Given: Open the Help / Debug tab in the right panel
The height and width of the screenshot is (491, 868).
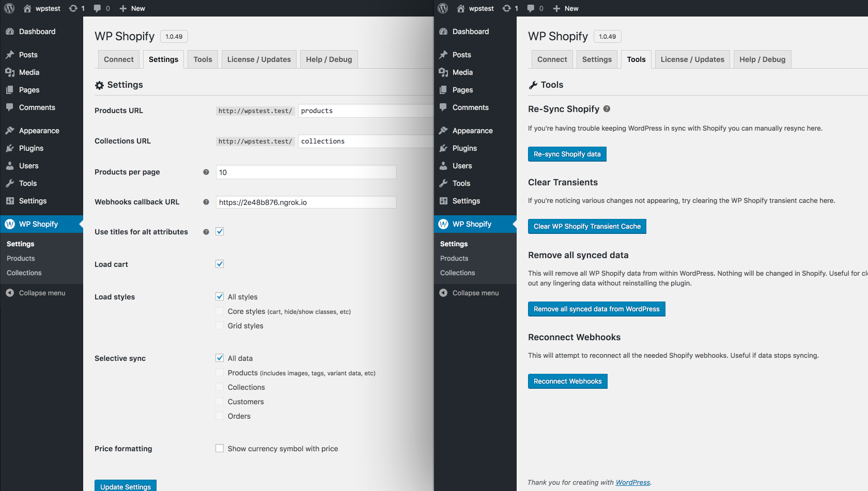Looking at the screenshot, I should pyautogui.click(x=762, y=59).
